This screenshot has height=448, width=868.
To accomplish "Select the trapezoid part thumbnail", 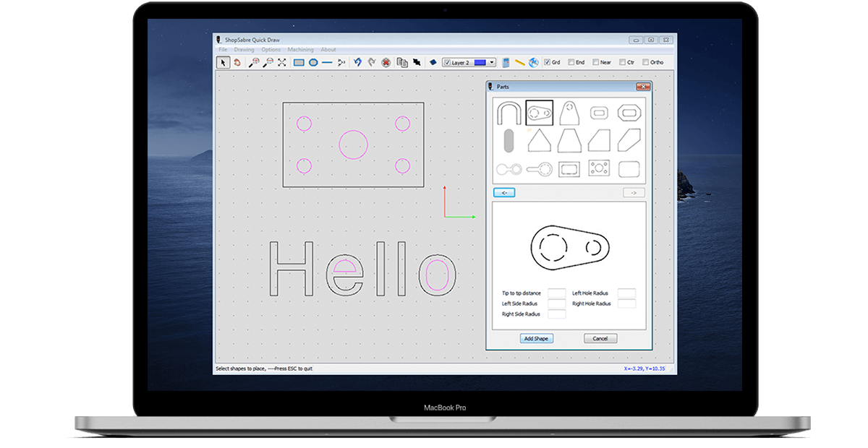I will pos(571,140).
